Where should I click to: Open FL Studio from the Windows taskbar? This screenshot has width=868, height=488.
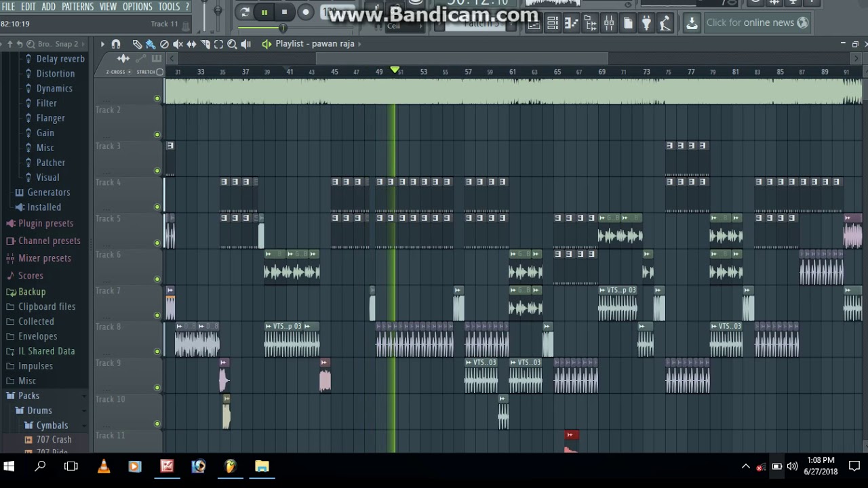(x=230, y=466)
